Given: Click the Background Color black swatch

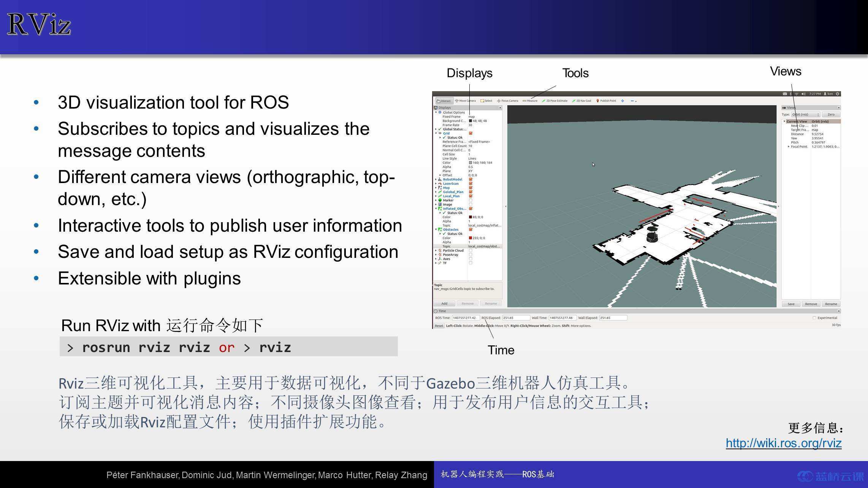Looking at the screenshot, I should coord(470,121).
